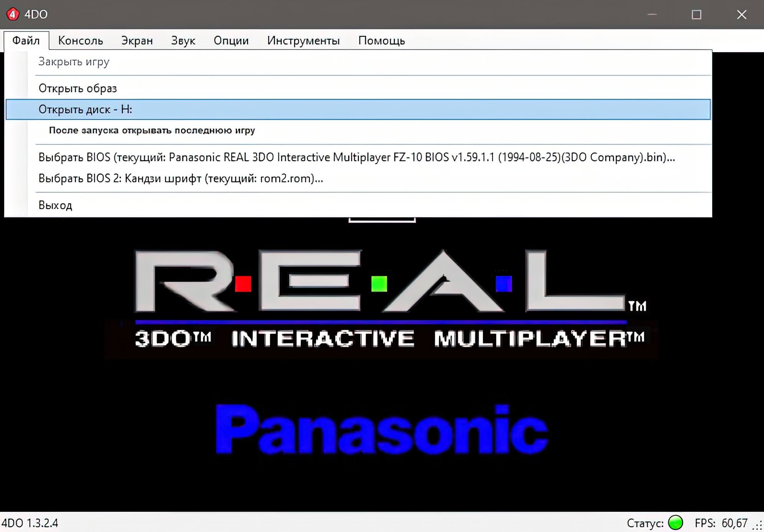Click Выход to exit the emulator
Image resolution: width=764 pixels, height=532 pixels.
[x=358, y=205]
